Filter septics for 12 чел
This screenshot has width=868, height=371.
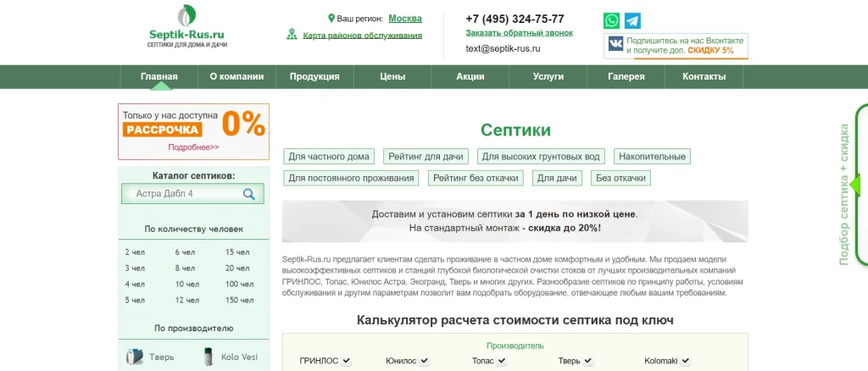pos(187,300)
